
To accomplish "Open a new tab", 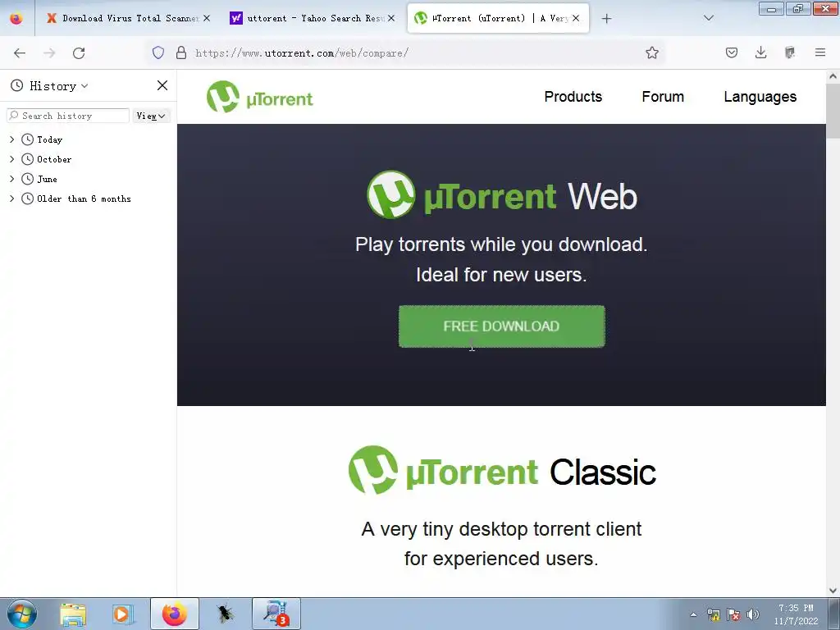I will point(606,19).
